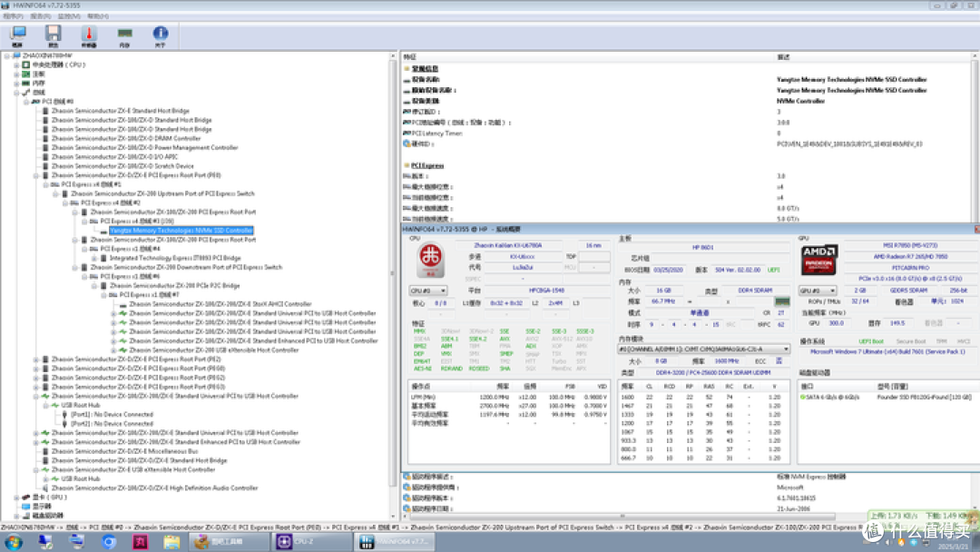Select Zhaoxin ZX-200 Upstream Port of PCI Express Switch
Screen dimensions: 980x552
(x=162, y=193)
